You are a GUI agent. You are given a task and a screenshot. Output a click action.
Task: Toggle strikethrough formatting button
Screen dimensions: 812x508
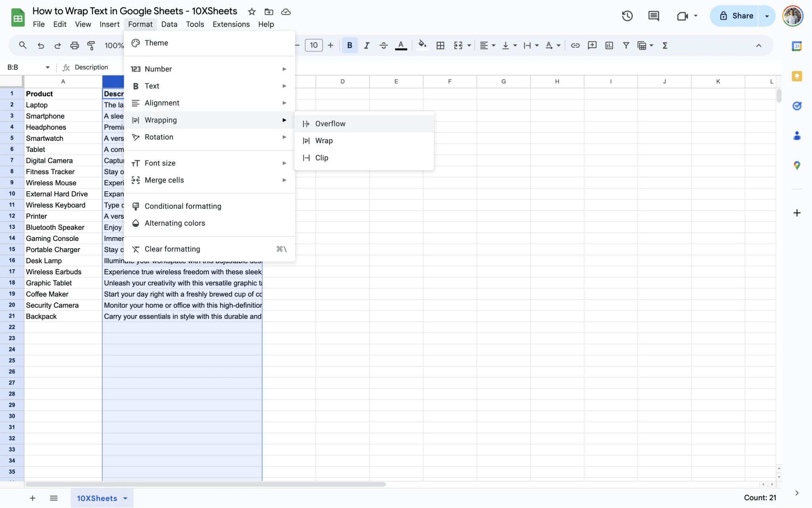pos(383,46)
